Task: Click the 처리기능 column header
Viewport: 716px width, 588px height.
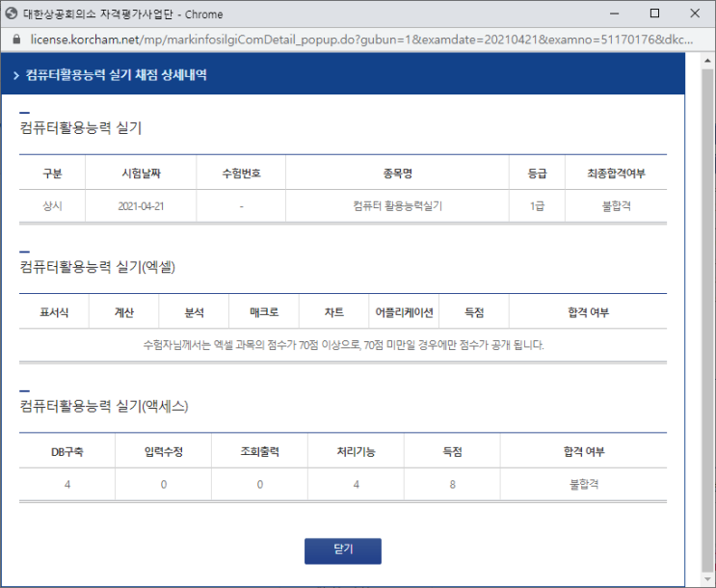Action: pyautogui.click(x=357, y=452)
